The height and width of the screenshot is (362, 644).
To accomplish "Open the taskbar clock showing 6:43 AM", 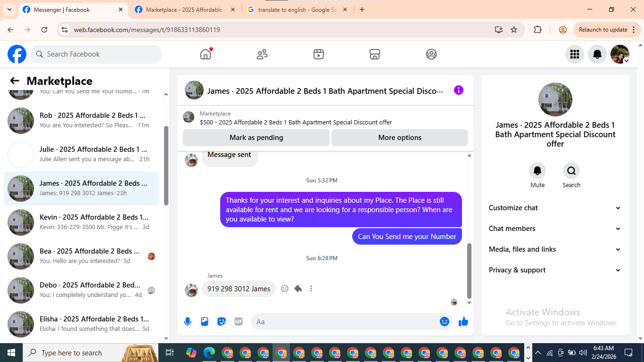I will point(603,353).
